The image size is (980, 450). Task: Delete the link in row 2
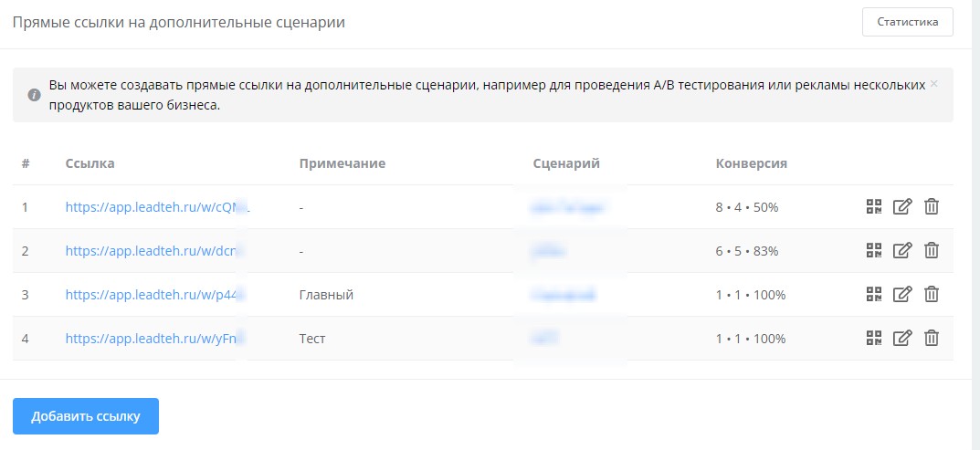pos(931,251)
